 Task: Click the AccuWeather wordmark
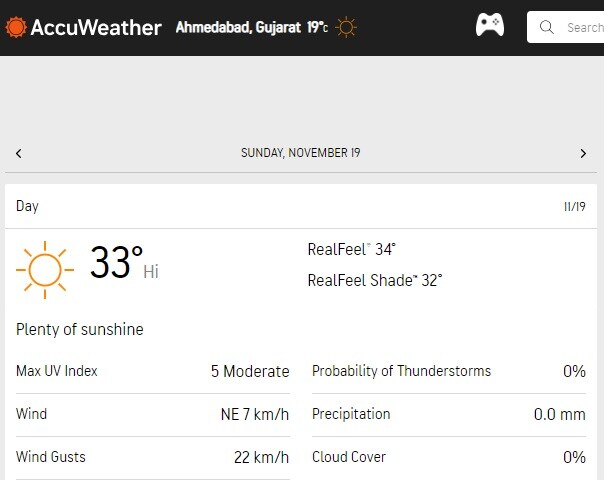[x=96, y=27]
